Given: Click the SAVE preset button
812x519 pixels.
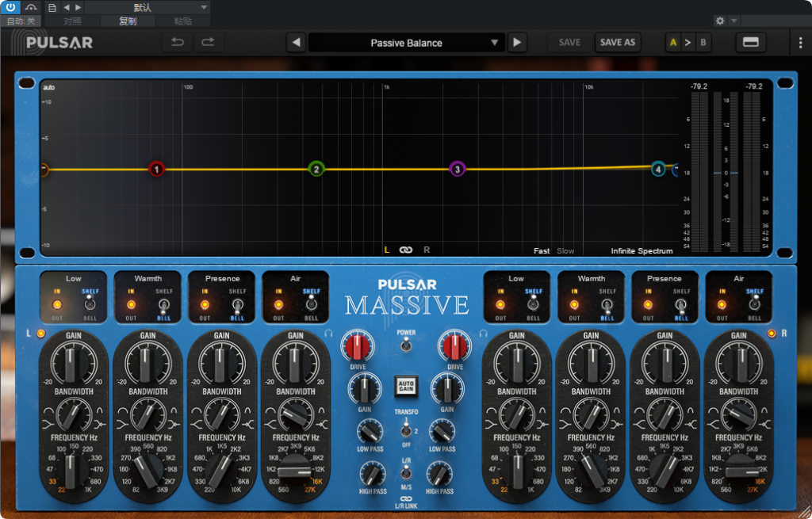Looking at the screenshot, I should 569,43.
